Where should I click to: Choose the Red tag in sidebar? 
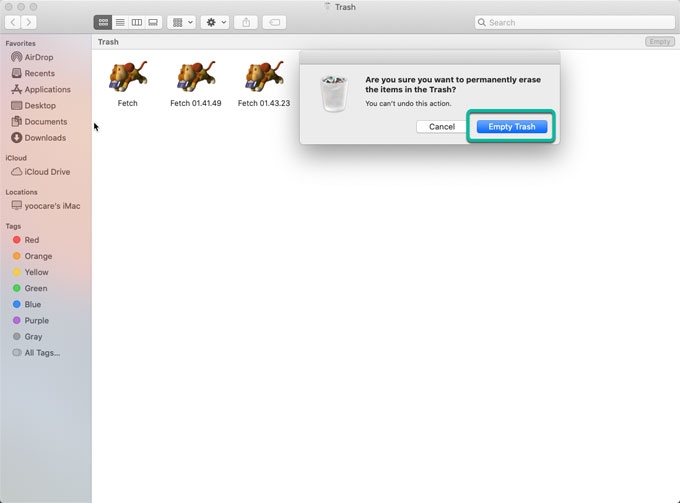[x=32, y=240]
